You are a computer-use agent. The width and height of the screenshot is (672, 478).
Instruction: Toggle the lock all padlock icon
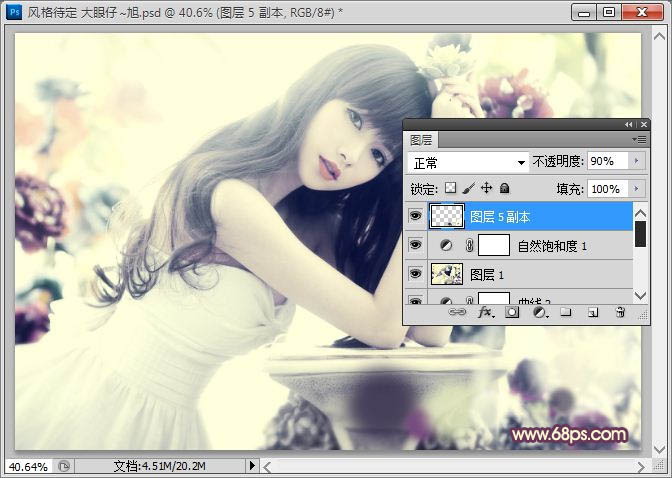504,188
